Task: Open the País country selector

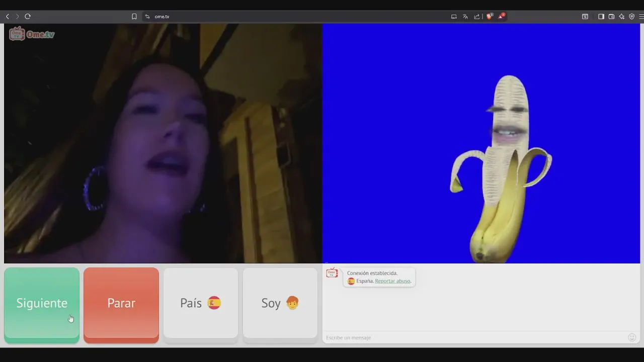Action: tap(201, 305)
